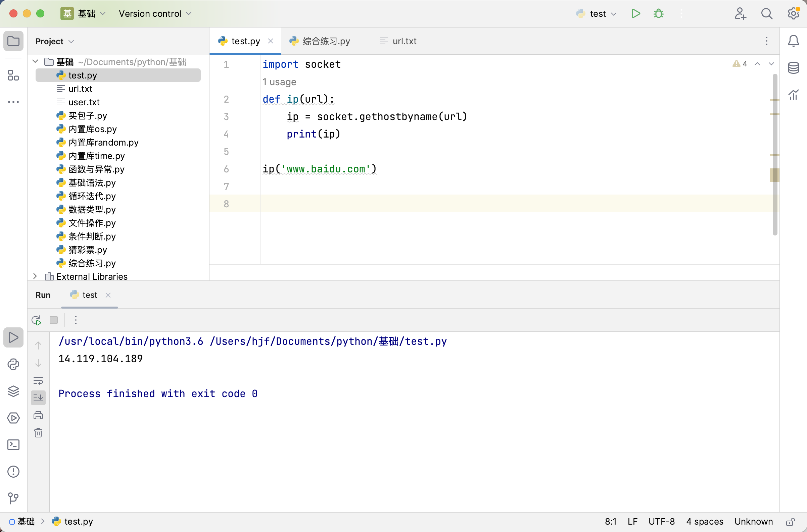Print the Run console output icon

pyautogui.click(x=38, y=415)
